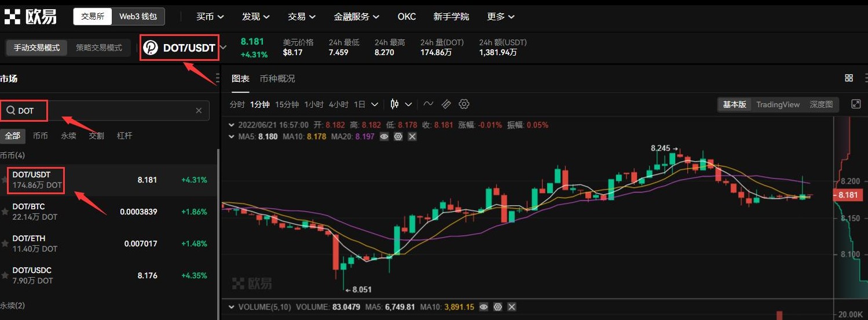The width and height of the screenshot is (868, 320).
Task: Open the OKC link in navigation
Action: click(x=406, y=16)
